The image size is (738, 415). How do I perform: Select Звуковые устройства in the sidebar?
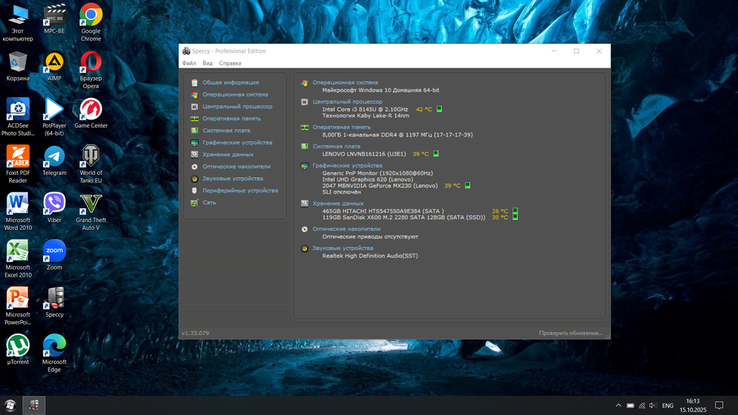click(233, 178)
